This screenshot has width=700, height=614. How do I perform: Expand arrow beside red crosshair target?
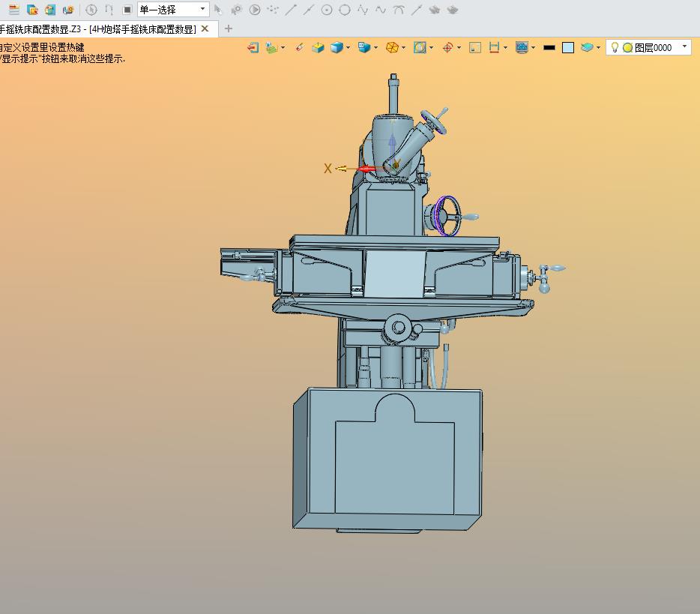pos(459,47)
